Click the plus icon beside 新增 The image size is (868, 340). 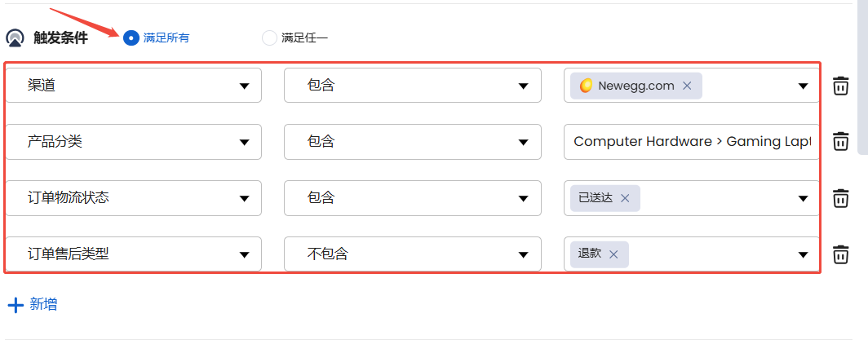[15, 305]
